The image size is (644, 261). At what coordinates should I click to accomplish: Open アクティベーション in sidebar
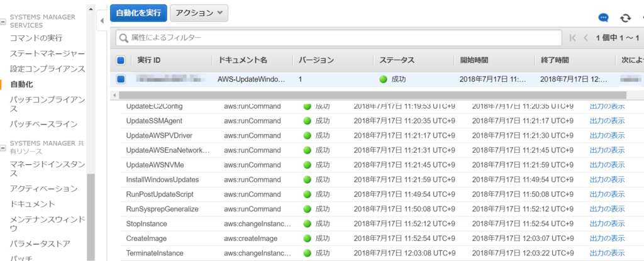click(x=43, y=189)
